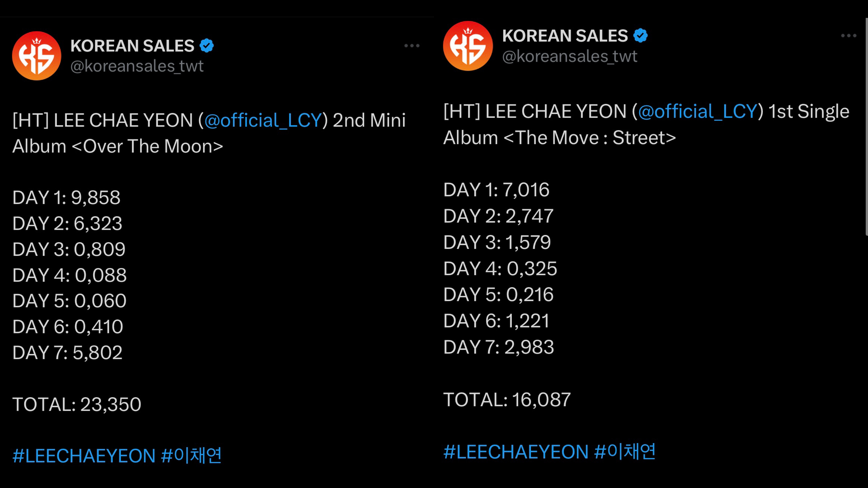
Task: Click the right @koreansales_twt handle
Action: [570, 56]
